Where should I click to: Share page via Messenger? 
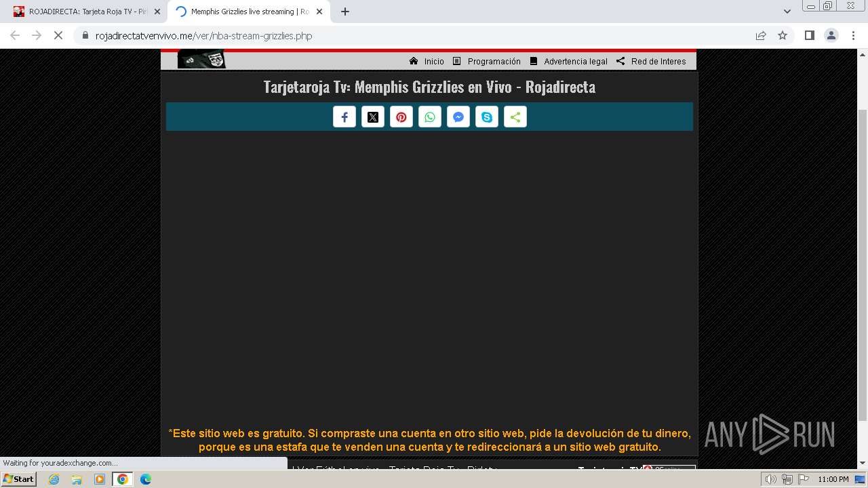tap(458, 117)
